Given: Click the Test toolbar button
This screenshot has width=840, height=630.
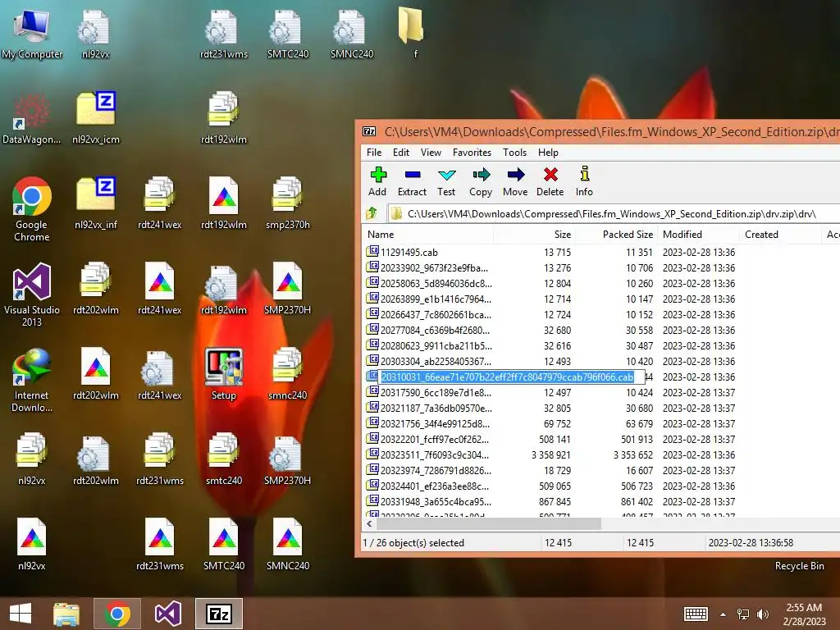Looking at the screenshot, I should (x=446, y=181).
